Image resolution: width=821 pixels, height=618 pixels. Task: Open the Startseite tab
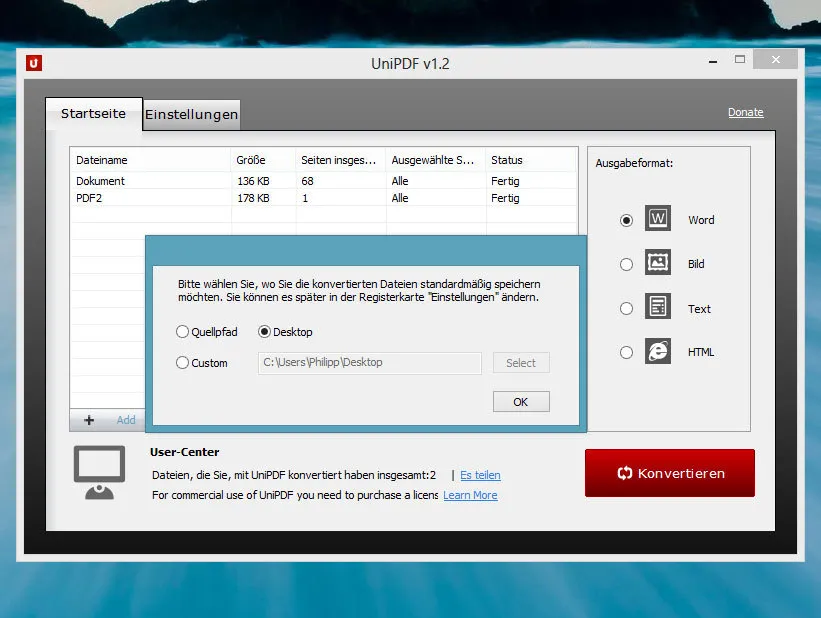coord(93,114)
